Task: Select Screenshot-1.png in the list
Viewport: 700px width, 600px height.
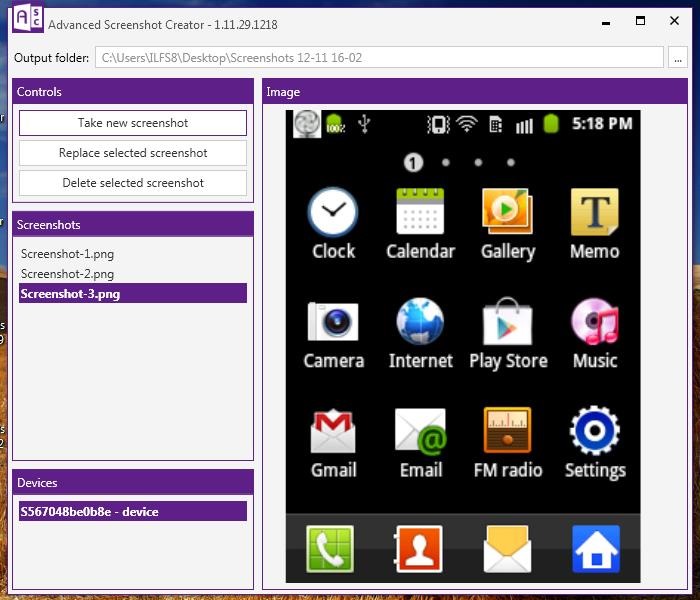Action: [x=67, y=254]
